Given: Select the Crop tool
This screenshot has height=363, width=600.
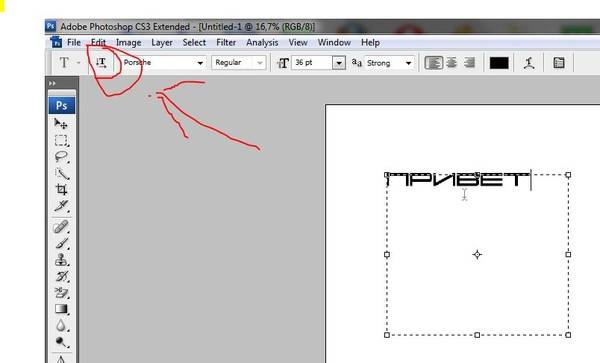Looking at the screenshot, I should click(61, 189).
